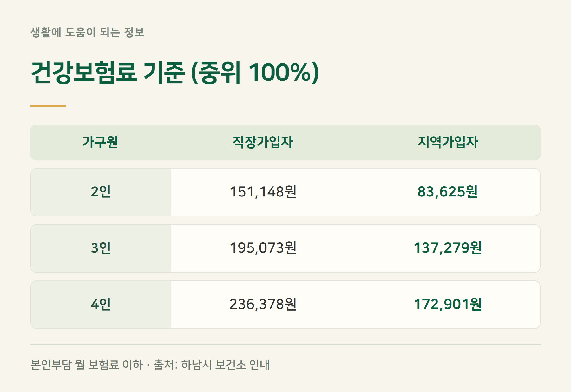
Task: Select the value 137,279원
Action: (448, 248)
